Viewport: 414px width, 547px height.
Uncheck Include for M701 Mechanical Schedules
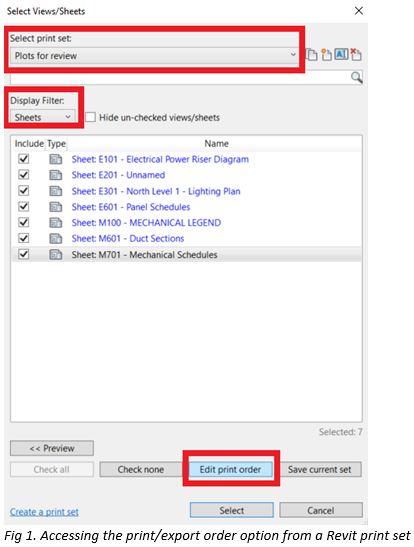tap(23, 254)
